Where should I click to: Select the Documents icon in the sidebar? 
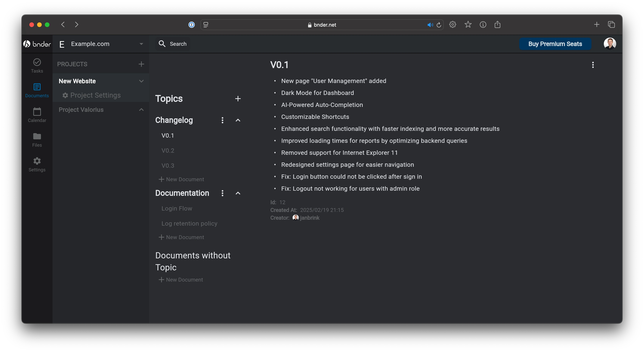(x=37, y=90)
